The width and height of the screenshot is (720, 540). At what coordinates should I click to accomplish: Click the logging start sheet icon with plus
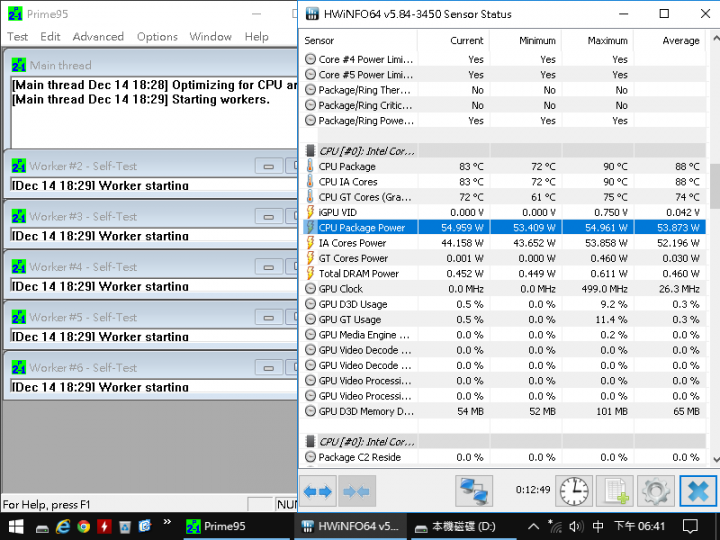tap(615, 491)
